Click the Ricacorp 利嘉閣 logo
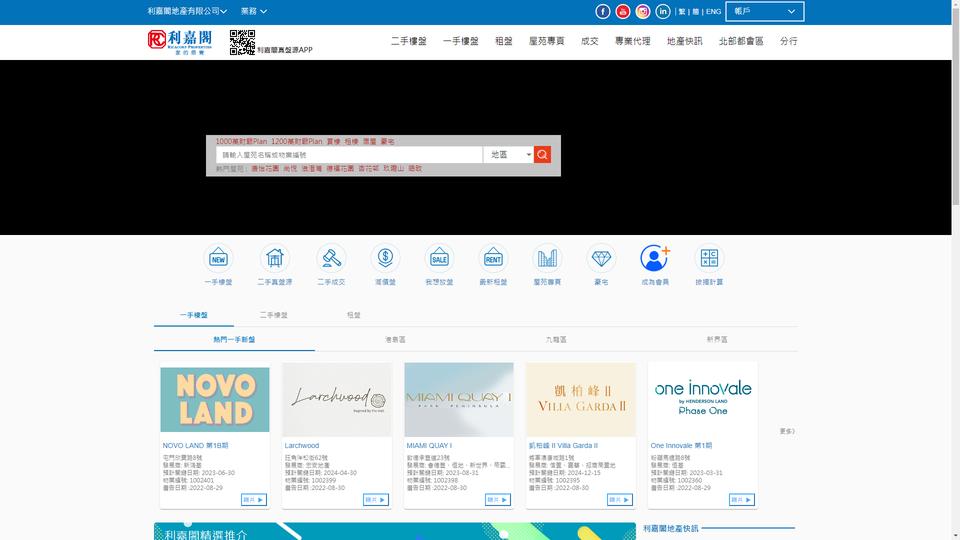960x540 pixels. click(180, 42)
